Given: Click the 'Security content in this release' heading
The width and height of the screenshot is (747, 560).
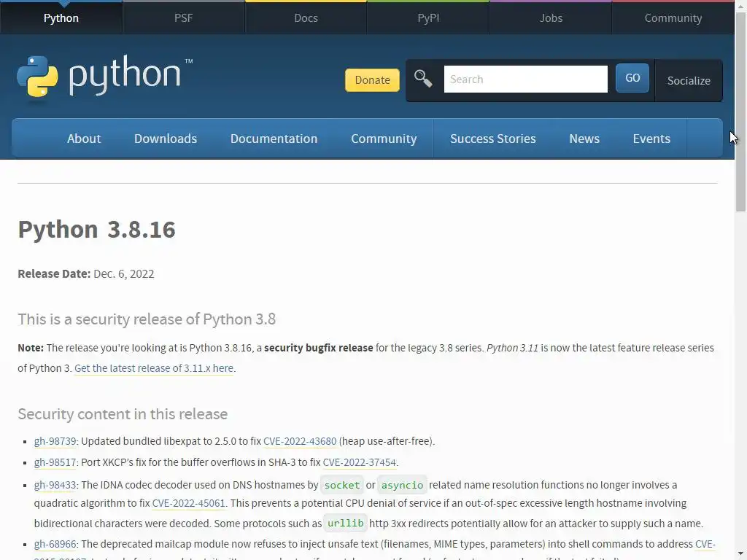Looking at the screenshot, I should click(x=123, y=414).
